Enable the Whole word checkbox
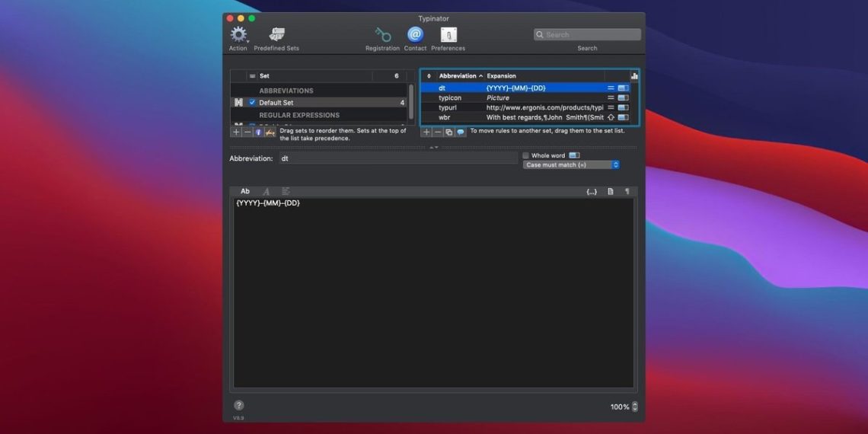868x434 pixels. coord(525,155)
